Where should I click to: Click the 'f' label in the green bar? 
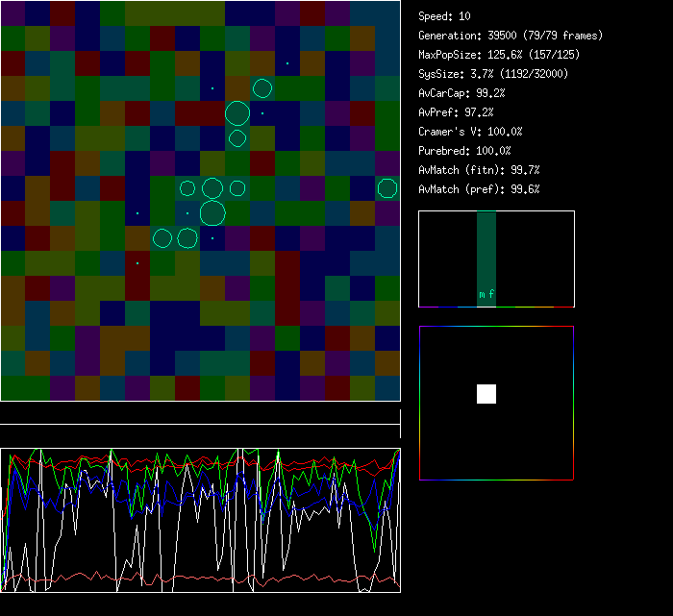coord(491,295)
